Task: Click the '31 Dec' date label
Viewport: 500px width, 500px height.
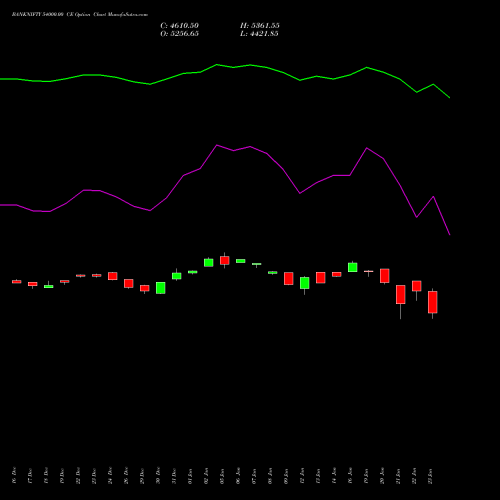Action: click(174, 476)
